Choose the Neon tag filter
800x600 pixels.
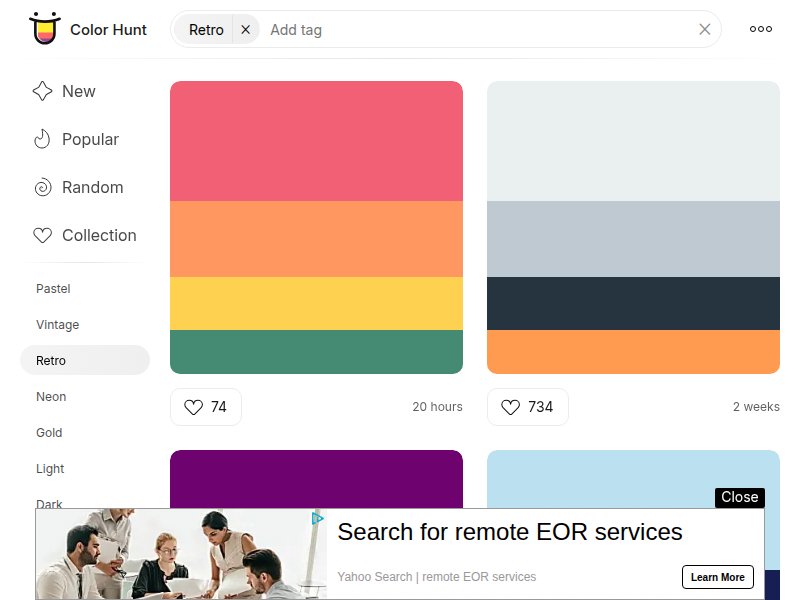[x=51, y=397]
